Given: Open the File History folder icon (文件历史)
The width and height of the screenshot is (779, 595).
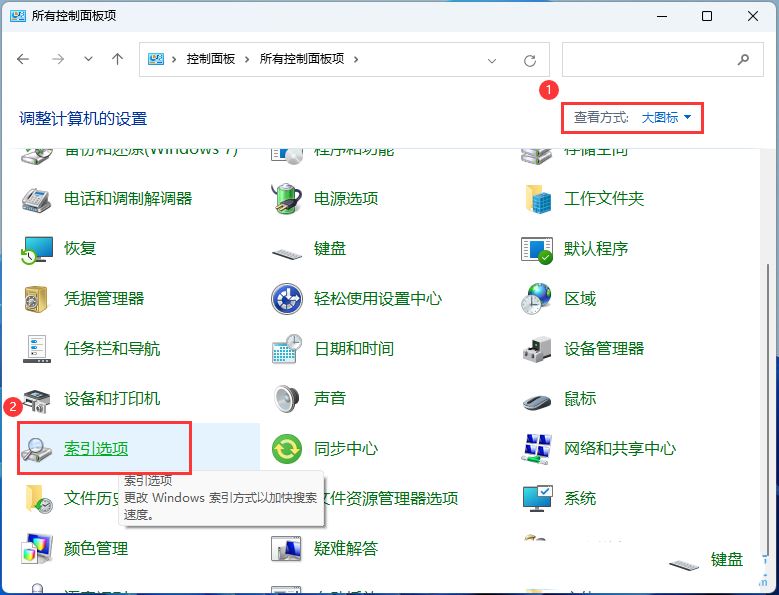Looking at the screenshot, I should click(38, 499).
